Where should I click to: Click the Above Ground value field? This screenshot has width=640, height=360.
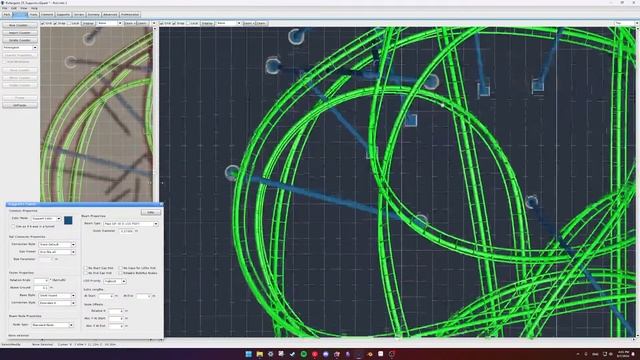click(41, 288)
